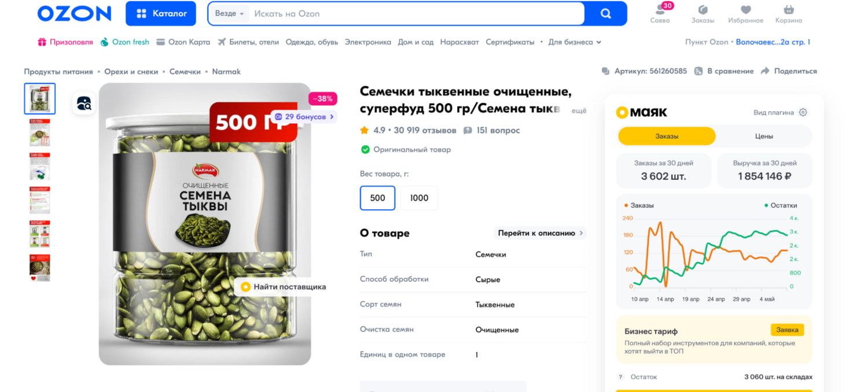This screenshot has width=868, height=392.
Task: Open the Корзина cart icon
Action: (788, 10)
